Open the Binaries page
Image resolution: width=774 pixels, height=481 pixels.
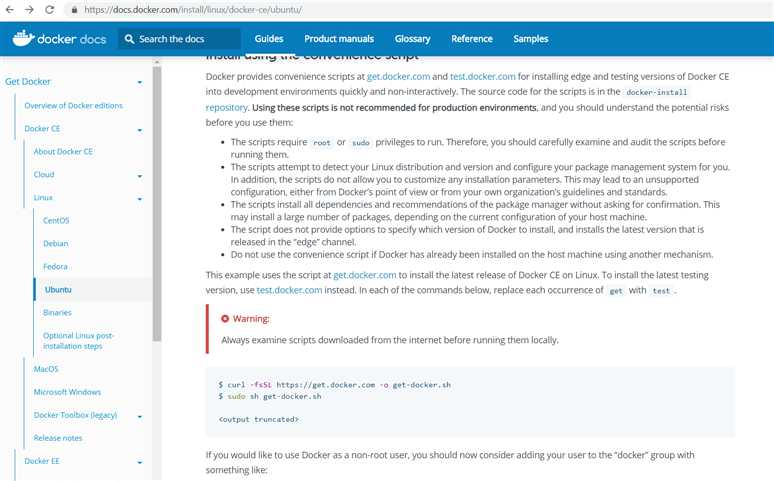coord(57,312)
